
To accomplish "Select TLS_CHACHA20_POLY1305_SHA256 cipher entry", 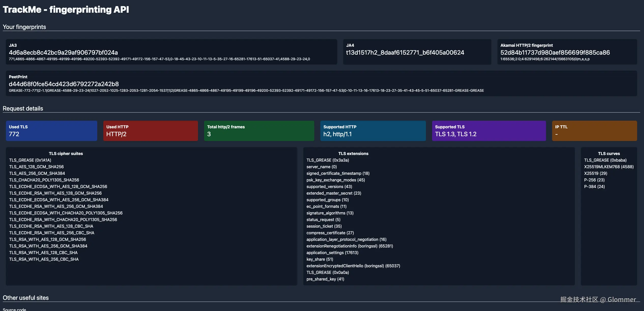I will [44, 180].
